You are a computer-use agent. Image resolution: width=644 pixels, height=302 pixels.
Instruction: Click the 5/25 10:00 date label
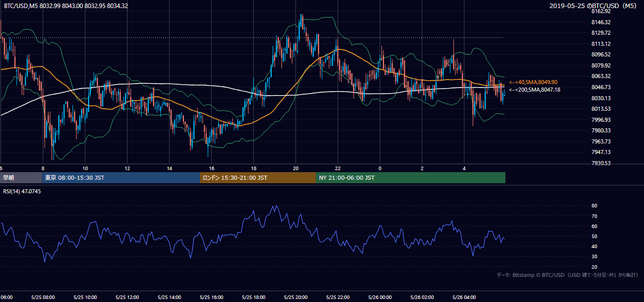click(x=85, y=297)
